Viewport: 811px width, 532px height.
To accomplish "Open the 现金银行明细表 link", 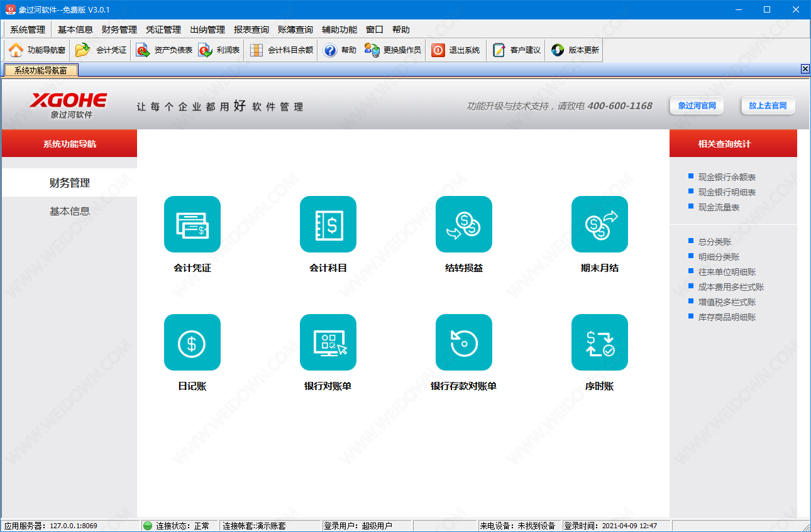I will pyautogui.click(x=727, y=192).
